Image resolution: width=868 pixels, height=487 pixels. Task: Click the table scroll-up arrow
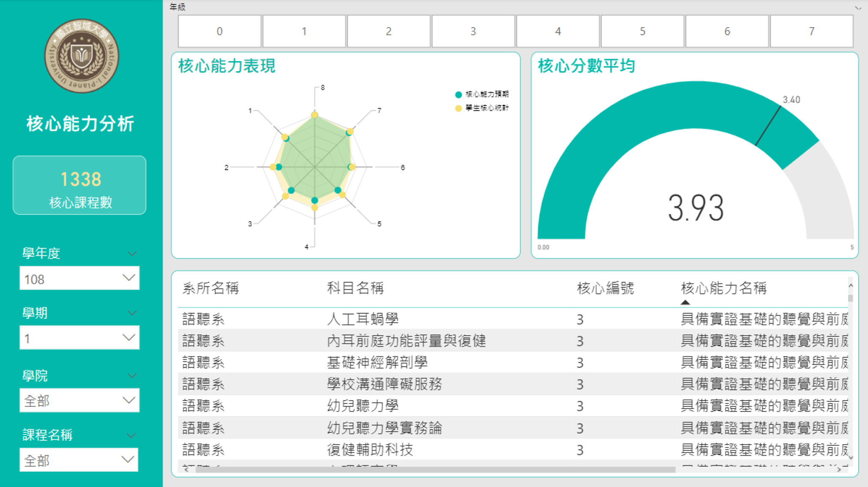851,286
